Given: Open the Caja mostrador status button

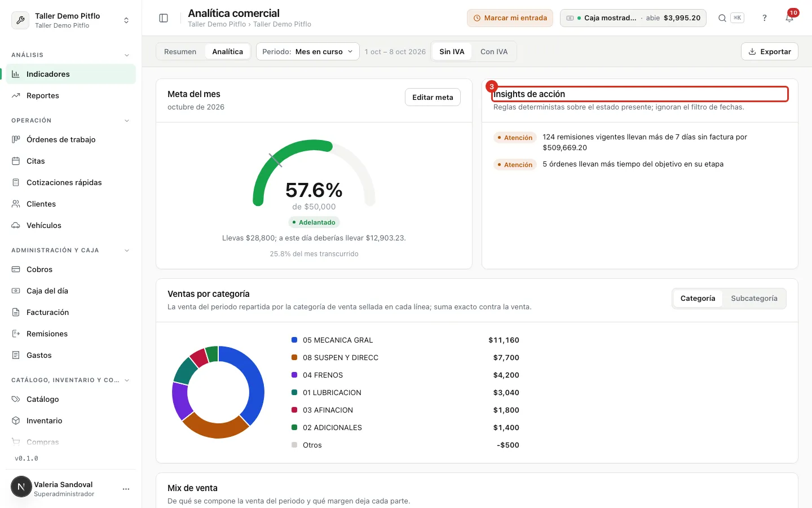Looking at the screenshot, I should click(633, 18).
